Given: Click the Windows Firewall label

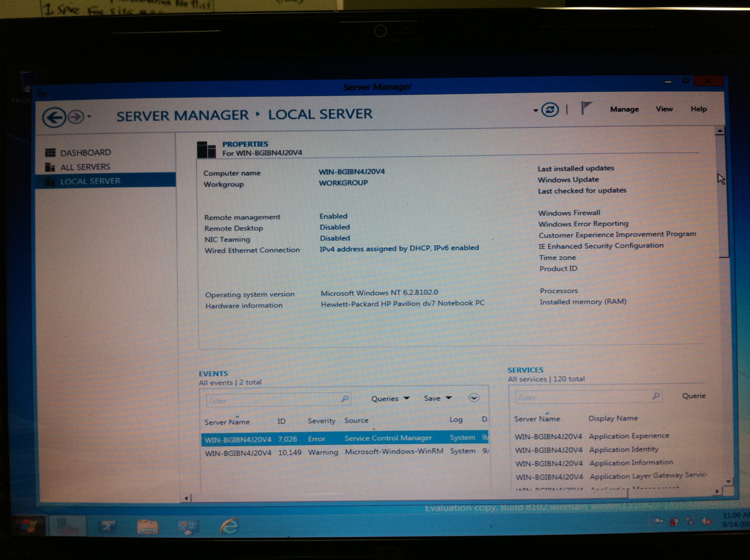Looking at the screenshot, I should click(x=569, y=213).
